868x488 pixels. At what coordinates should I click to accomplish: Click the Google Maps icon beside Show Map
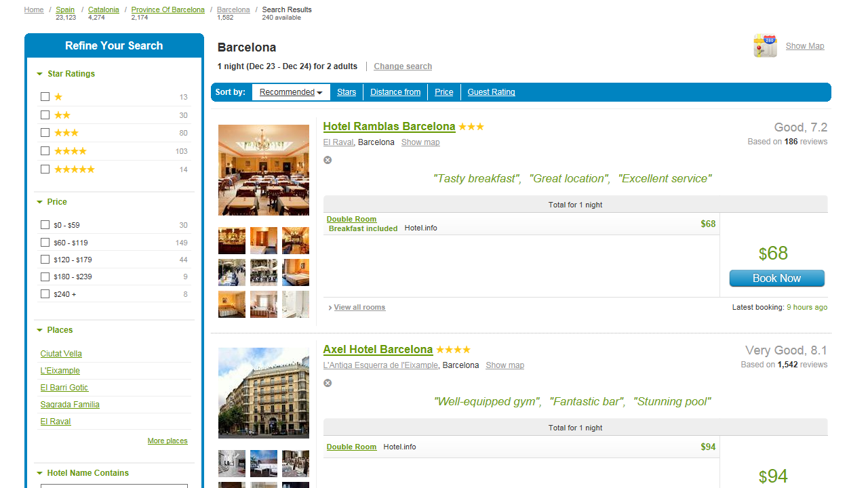pos(766,46)
